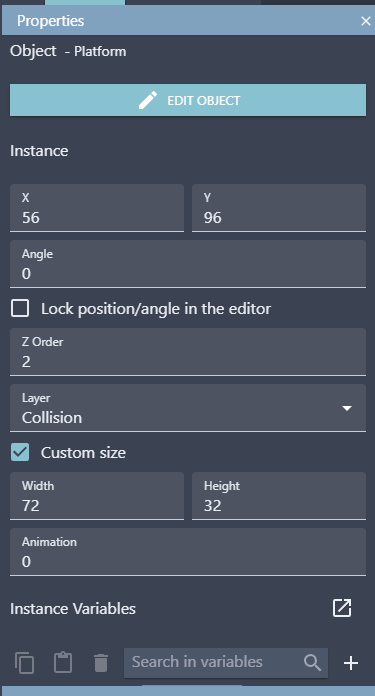Copy selected variables icon
The height and width of the screenshot is (696, 375).
(24, 663)
